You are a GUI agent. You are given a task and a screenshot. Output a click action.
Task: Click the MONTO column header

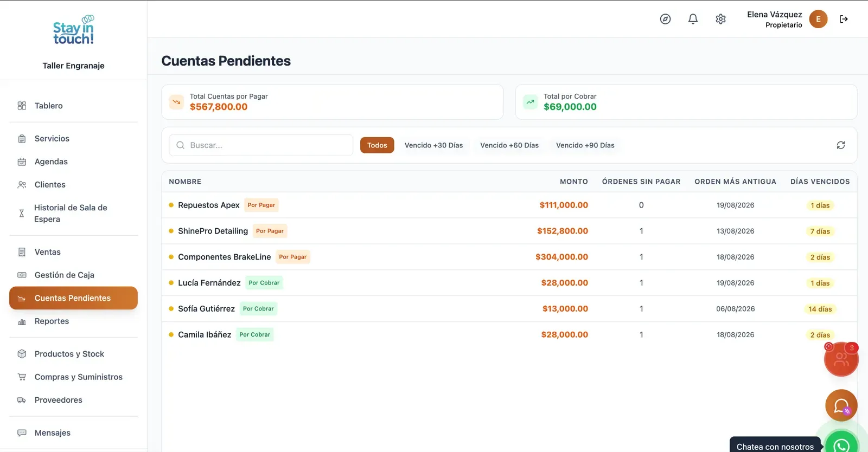[x=574, y=182]
